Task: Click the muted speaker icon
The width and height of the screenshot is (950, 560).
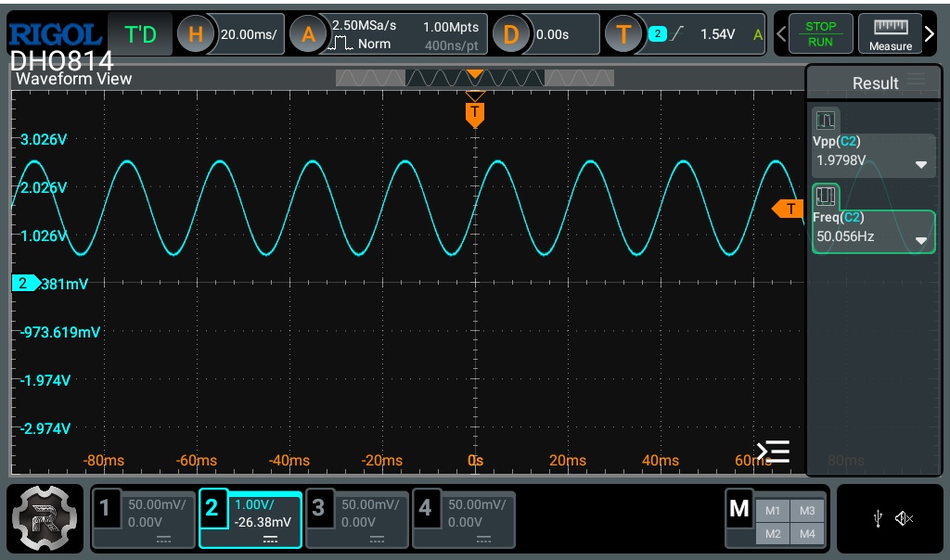Action: (905, 519)
